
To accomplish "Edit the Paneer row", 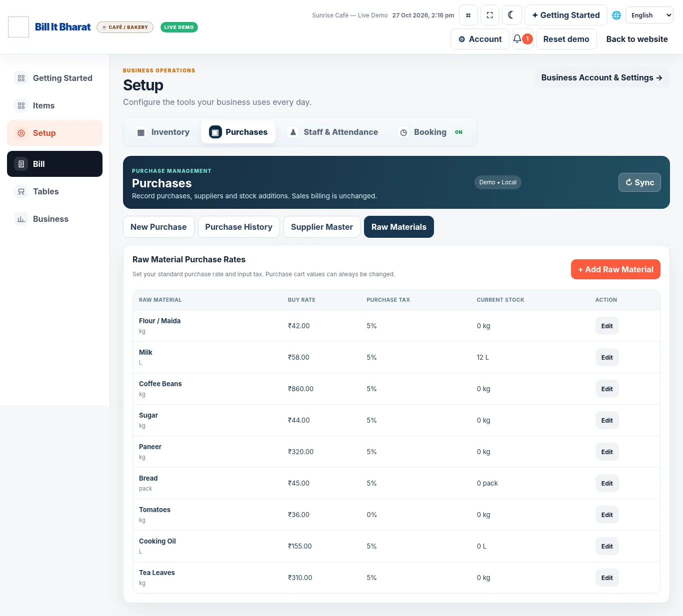I will coord(607,452).
